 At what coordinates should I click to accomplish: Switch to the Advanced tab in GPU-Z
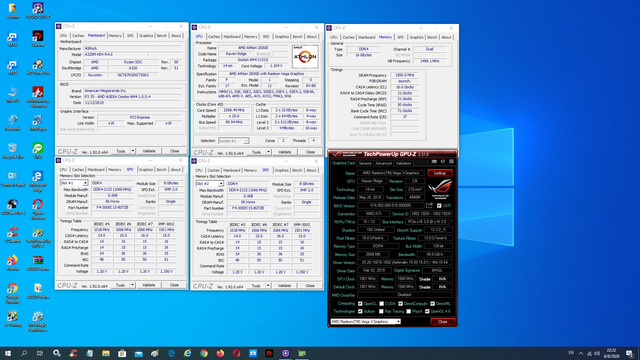point(383,163)
